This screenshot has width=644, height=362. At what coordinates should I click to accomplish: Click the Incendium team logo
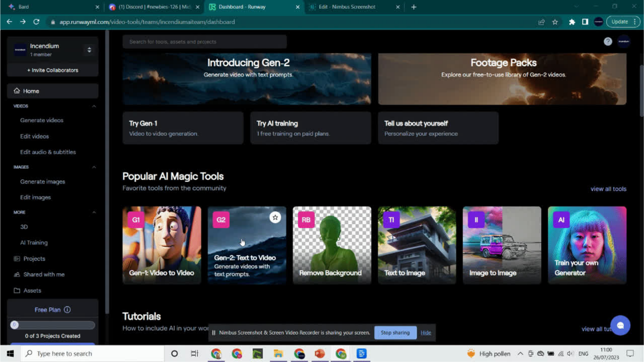[x=20, y=50]
